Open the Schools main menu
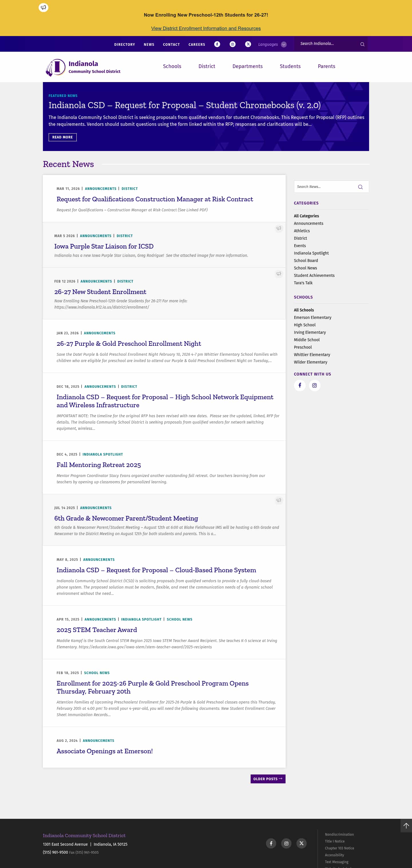The width and height of the screenshot is (412, 868). (x=172, y=66)
